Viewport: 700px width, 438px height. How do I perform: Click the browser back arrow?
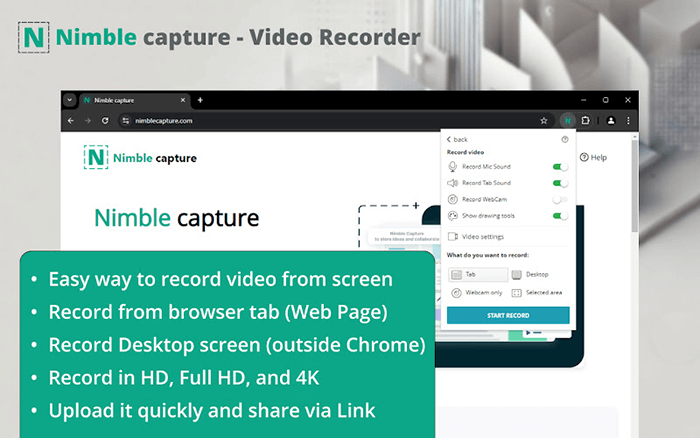[70, 120]
